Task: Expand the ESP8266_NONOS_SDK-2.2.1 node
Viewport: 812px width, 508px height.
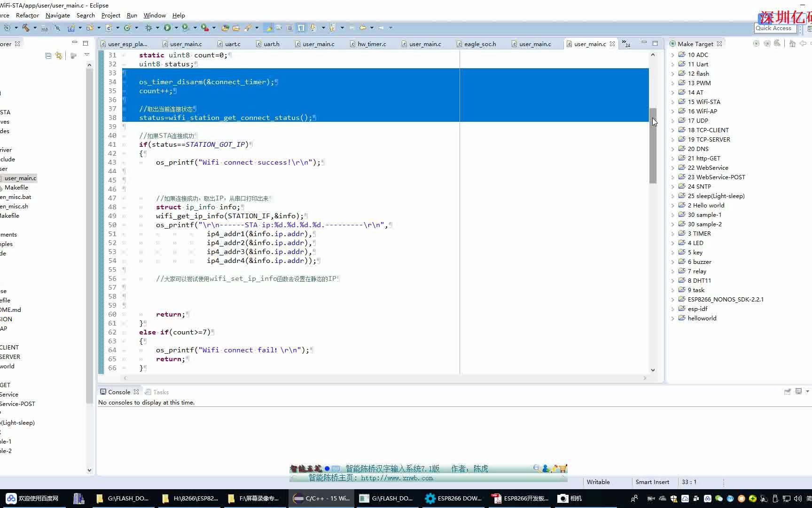Action: click(674, 300)
